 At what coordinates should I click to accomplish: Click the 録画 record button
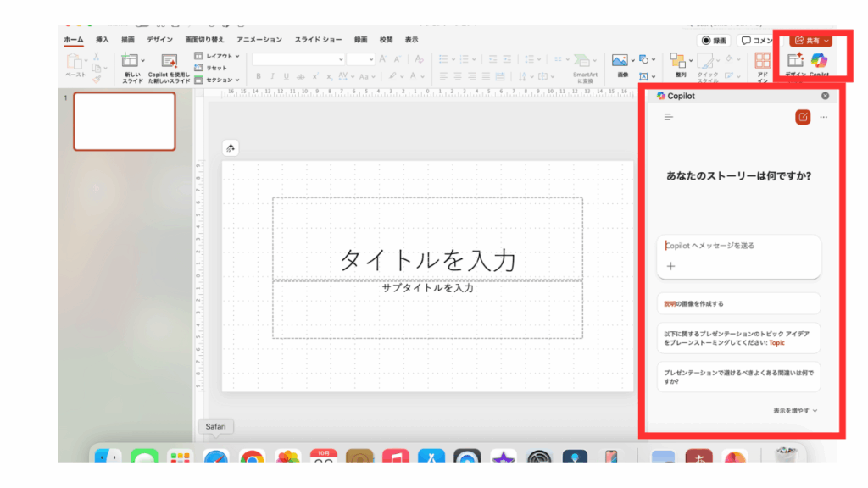click(715, 40)
